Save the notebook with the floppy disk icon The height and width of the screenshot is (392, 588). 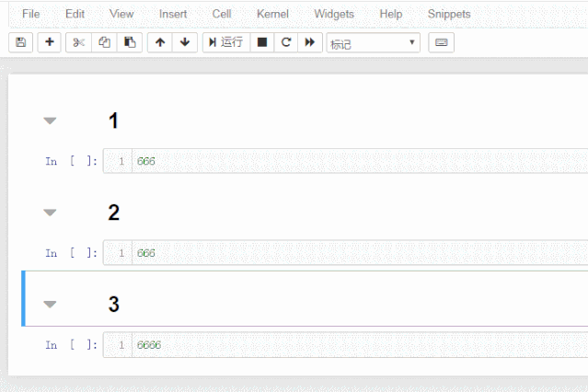pyautogui.click(x=20, y=42)
